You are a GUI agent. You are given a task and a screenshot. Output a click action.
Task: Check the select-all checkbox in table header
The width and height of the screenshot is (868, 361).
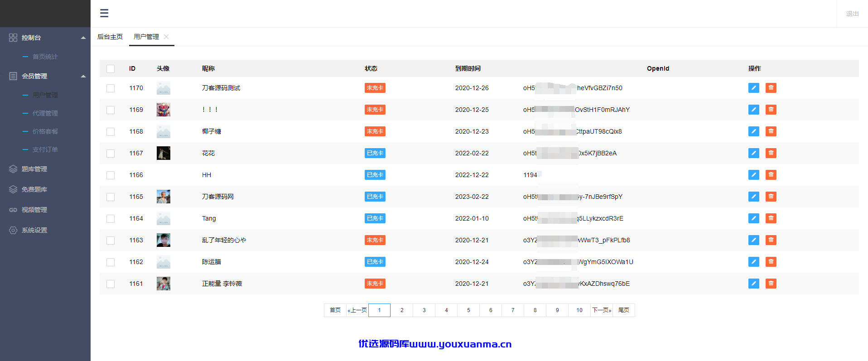pos(111,69)
